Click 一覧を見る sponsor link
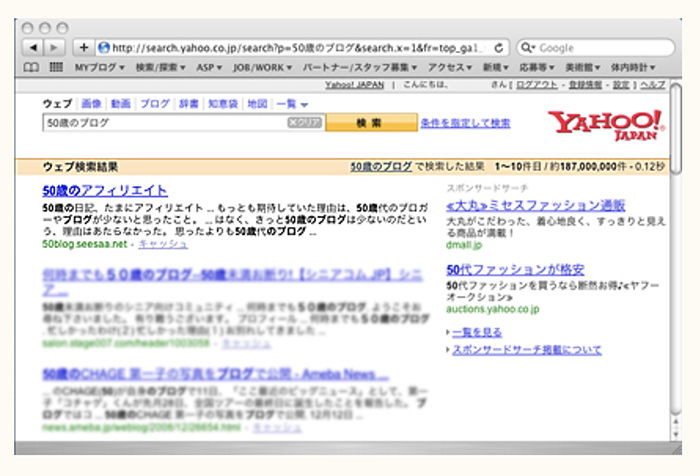Screen dimensions: 700x476 point(477,332)
